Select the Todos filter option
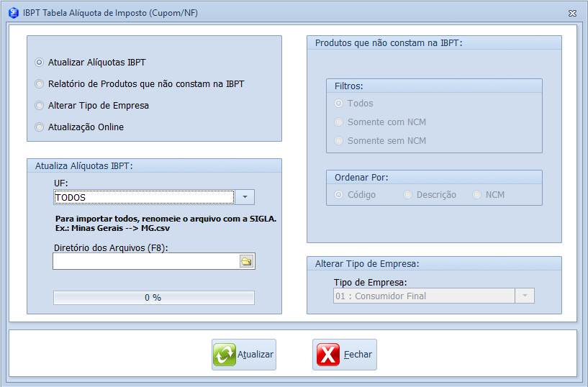Viewport: 588px width, 387px height. 339,104
